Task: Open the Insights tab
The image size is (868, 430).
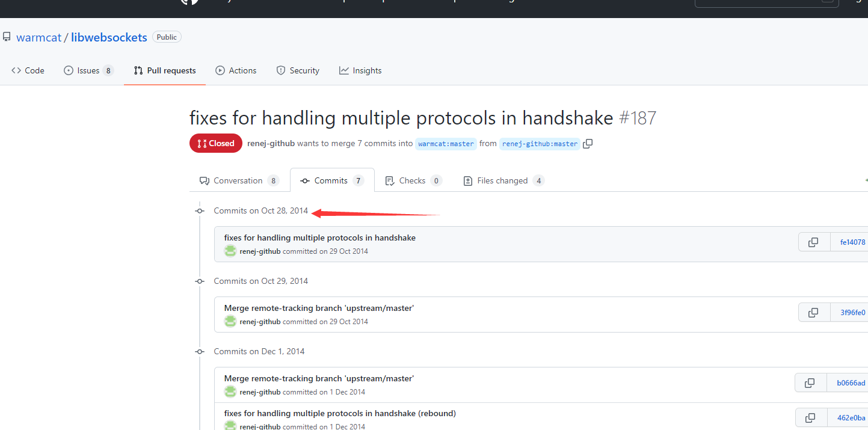Action: [360, 70]
